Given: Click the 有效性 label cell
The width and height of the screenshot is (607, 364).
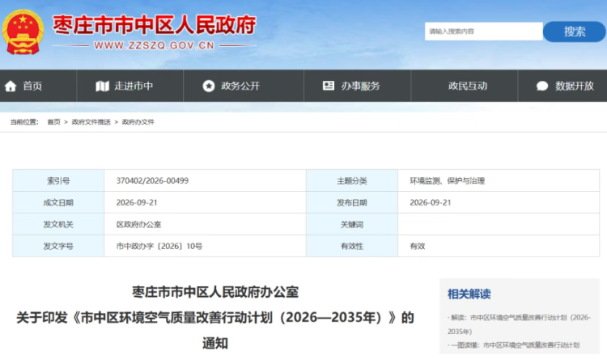Looking at the screenshot, I should point(352,246).
